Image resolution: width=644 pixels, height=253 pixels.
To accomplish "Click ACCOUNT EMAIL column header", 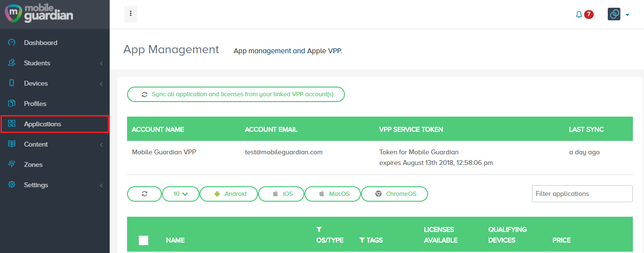I will click(x=271, y=129).
